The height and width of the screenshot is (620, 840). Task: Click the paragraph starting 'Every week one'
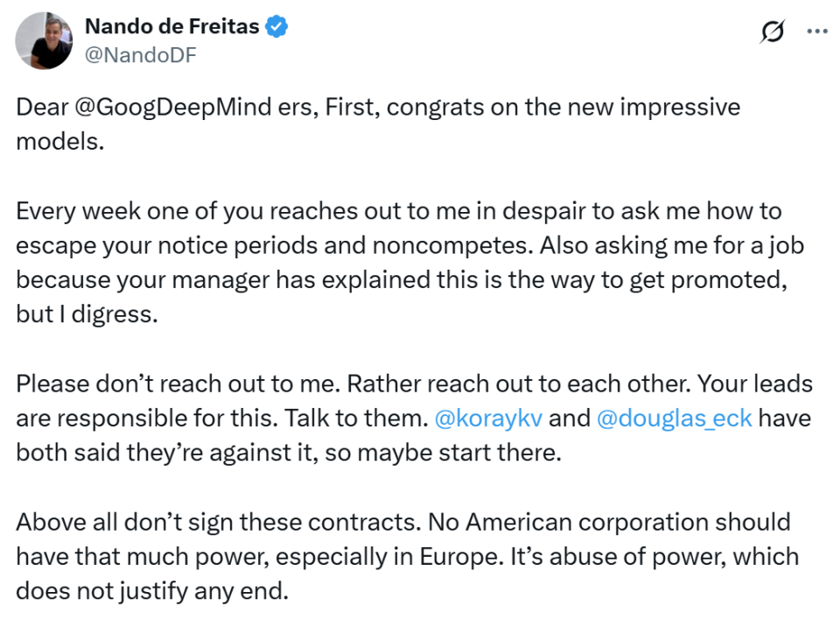coord(409,262)
